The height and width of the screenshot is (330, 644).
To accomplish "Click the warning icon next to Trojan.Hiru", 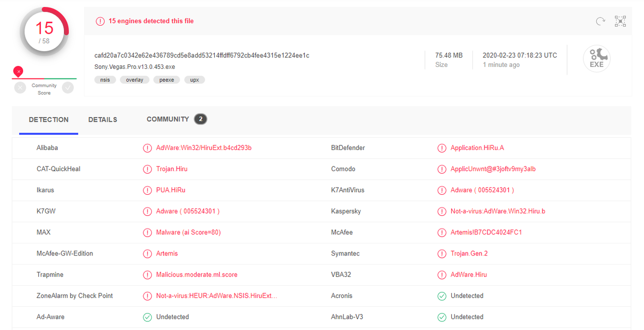I will [147, 169].
